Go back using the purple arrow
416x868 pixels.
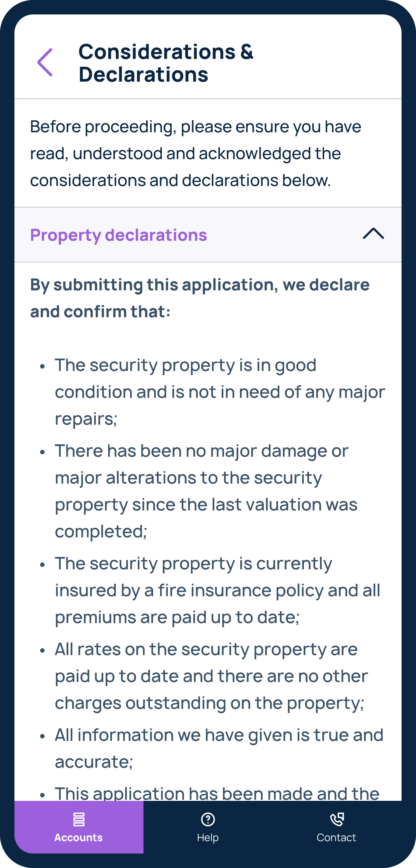coord(45,62)
